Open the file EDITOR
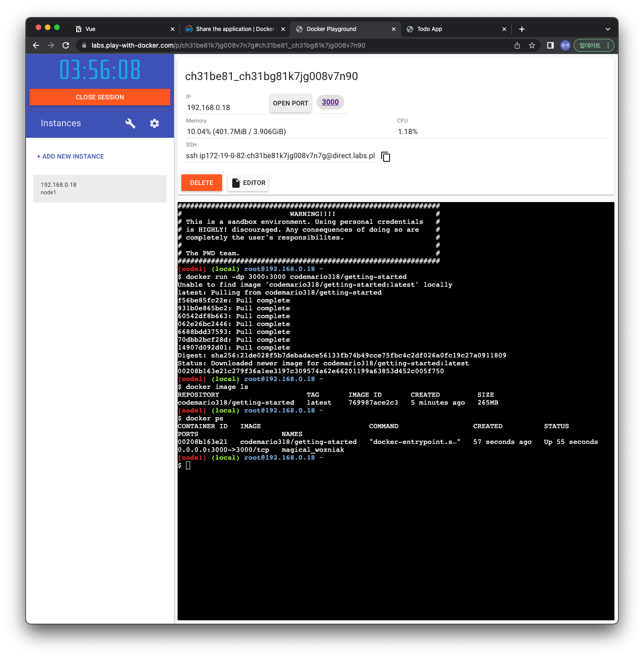This screenshot has height=658, width=644. [x=248, y=183]
